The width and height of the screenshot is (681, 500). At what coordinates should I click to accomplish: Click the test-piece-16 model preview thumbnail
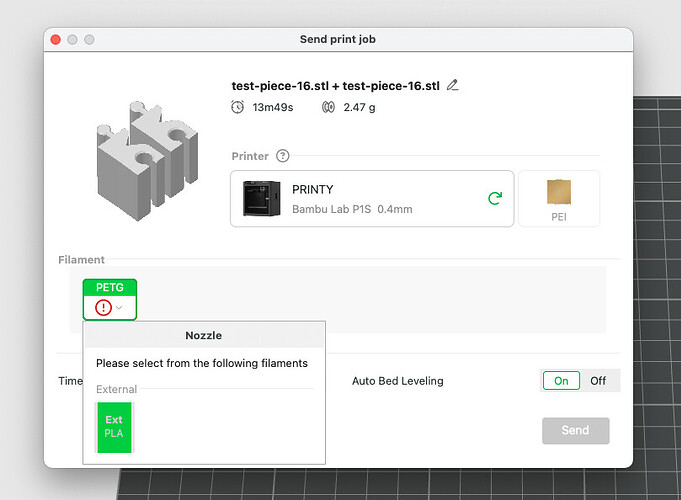pos(147,161)
